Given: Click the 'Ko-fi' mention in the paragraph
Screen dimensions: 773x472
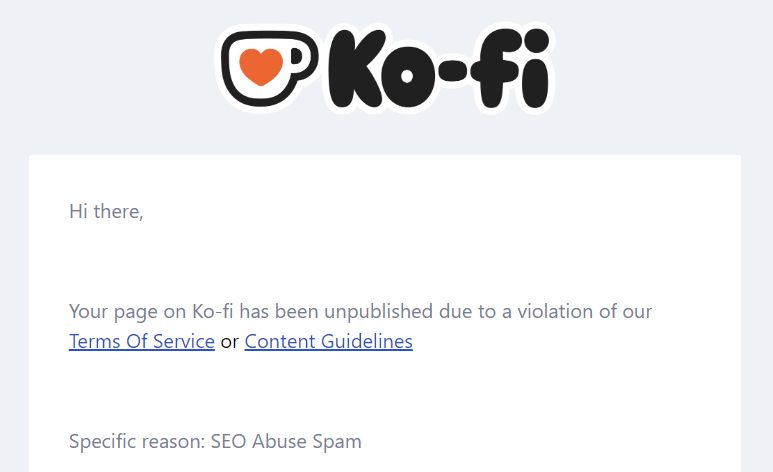Looking at the screenshot, I should (212, 312).
